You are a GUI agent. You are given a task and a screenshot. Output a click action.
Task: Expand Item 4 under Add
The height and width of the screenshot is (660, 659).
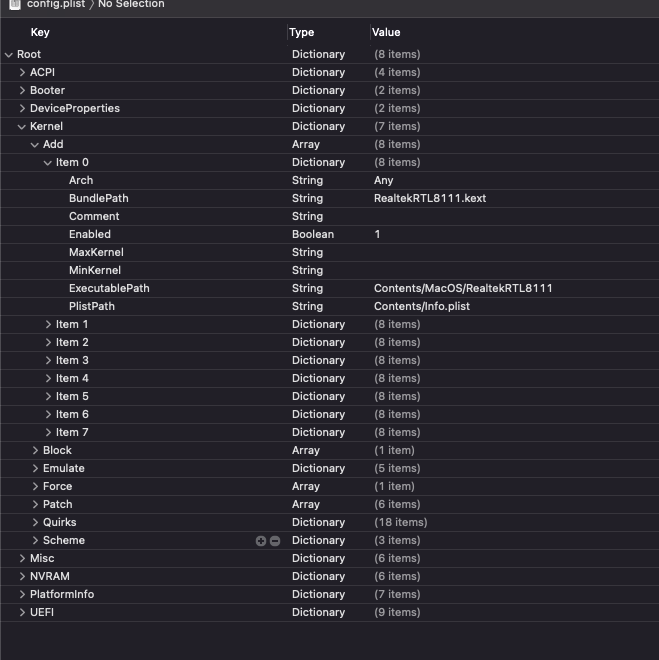point(48,379)
